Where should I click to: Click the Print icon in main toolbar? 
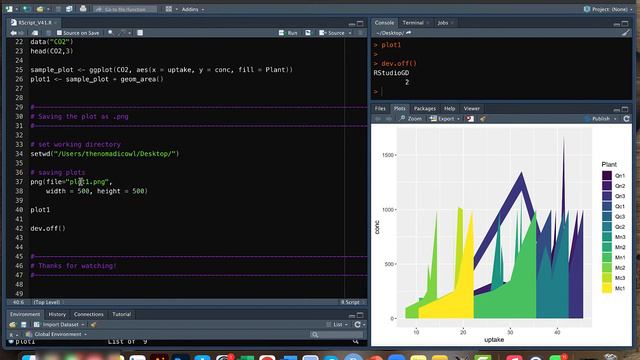click(x=83, y=9)
